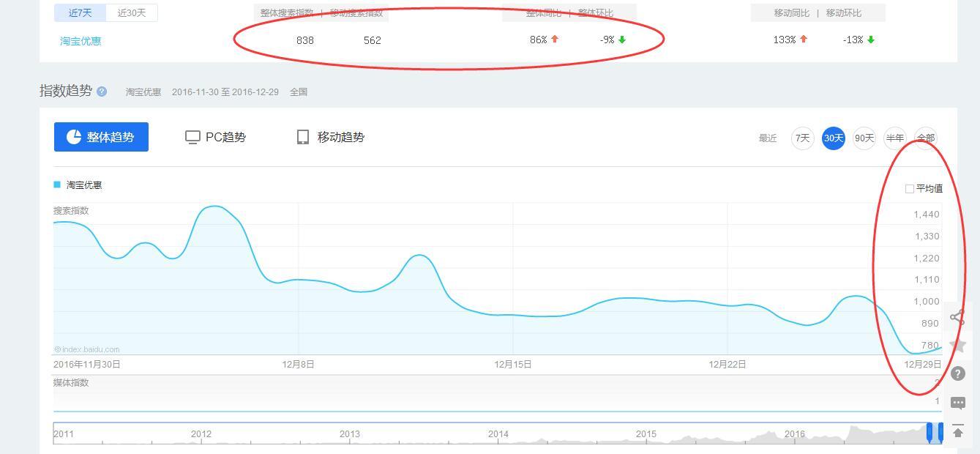Viewport: 980px width, 454px height.
Task: Select the 移动趋势 tab
Action: (330, 137)
